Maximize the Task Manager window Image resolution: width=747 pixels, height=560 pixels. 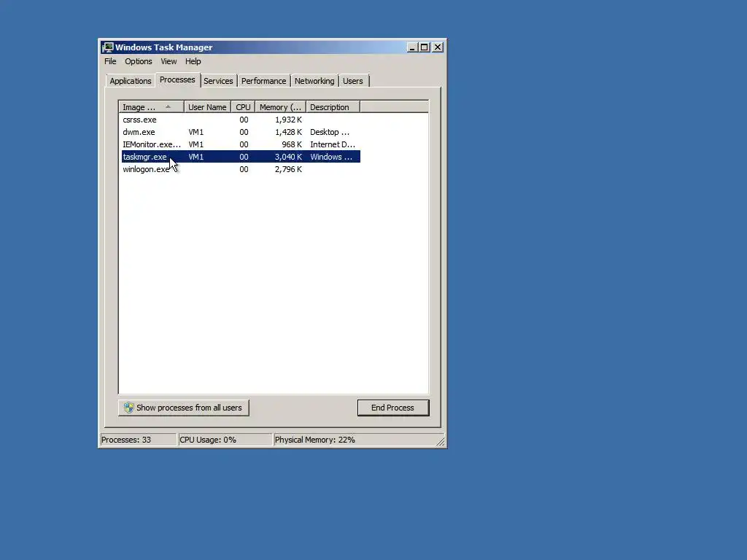424,47
